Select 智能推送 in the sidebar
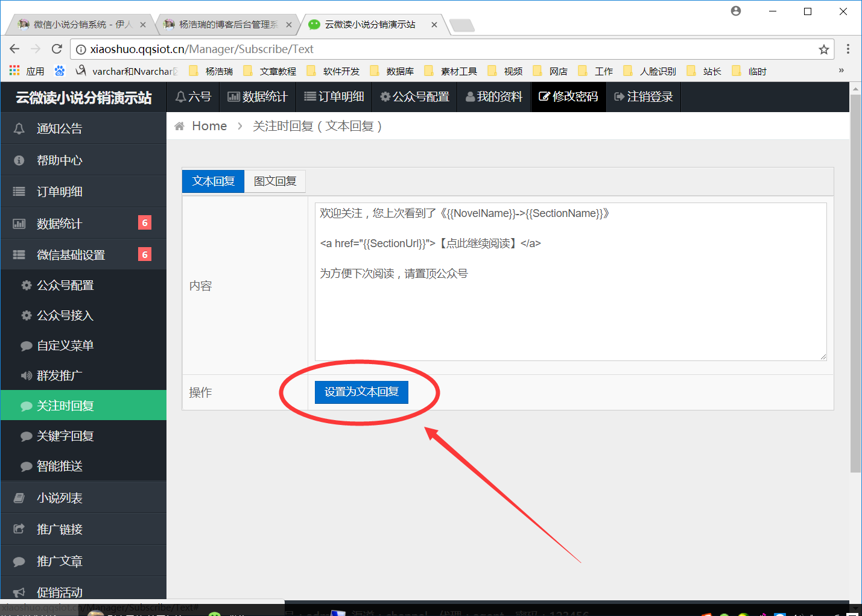Screen dimensions: 862x616 point(83,466)
